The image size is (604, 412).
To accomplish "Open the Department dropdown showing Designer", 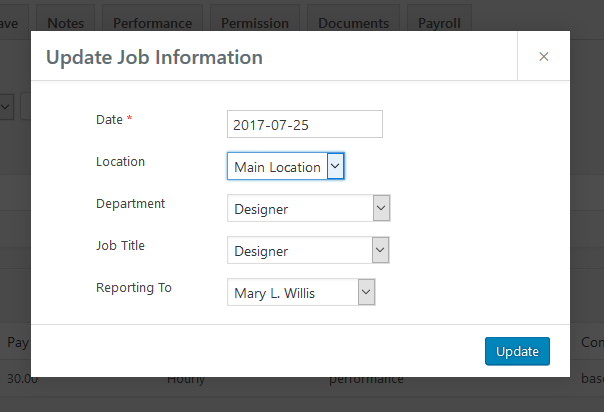I will coord(309,208).
